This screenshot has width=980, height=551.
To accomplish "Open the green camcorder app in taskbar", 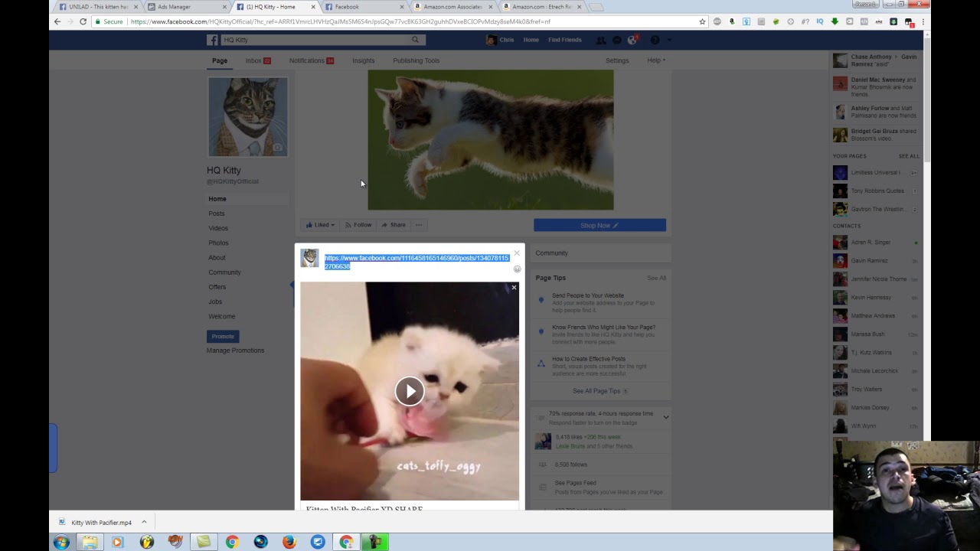I will click(x=375, y=542).
